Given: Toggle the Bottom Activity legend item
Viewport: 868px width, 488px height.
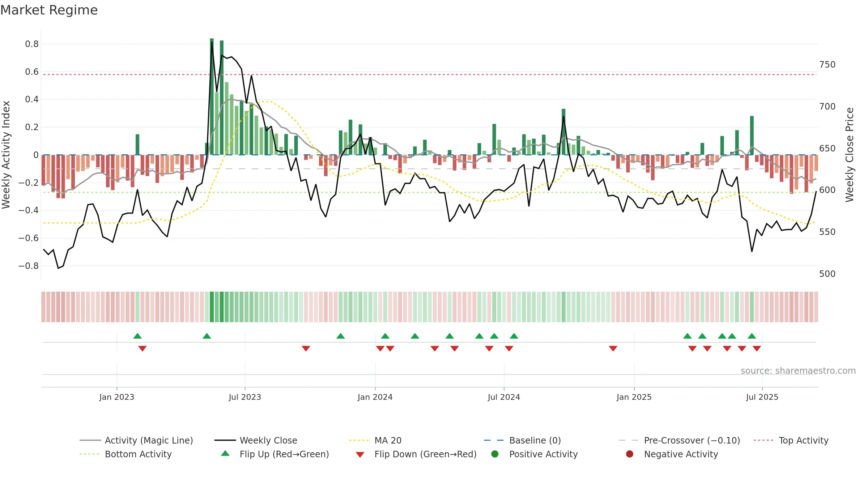Looking at the screenshot, I should [125, 454].
